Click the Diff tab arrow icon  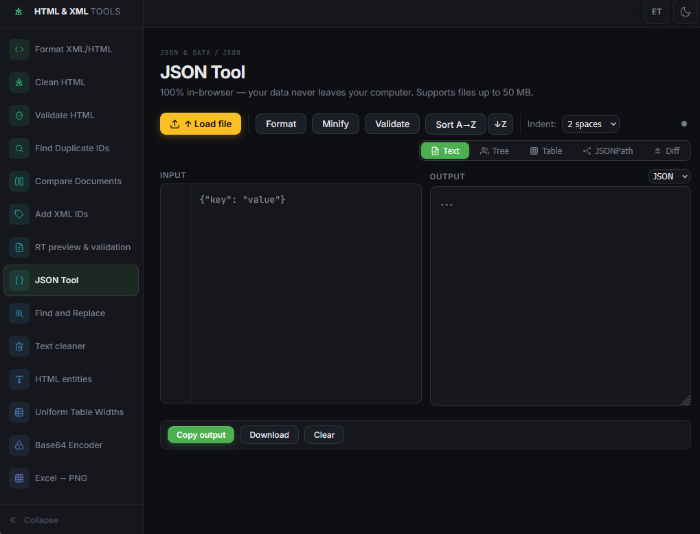658,151
